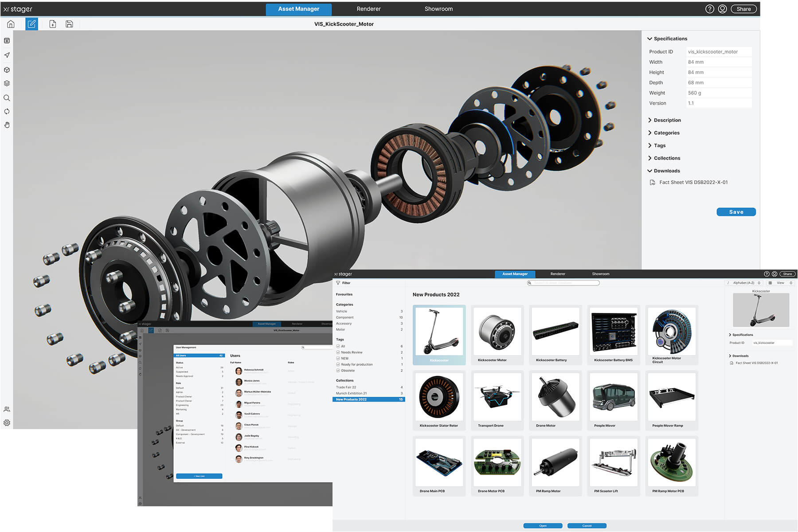Select the navigate arrow tool in left sidebar
Screen dimensions: 798x532
pyautogui.click(x=7, y=55)
